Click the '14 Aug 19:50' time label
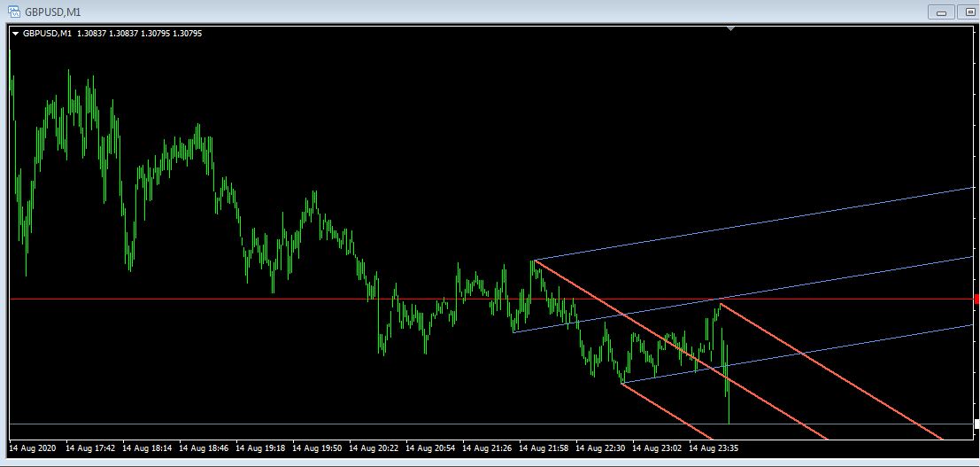This screenshot has height=467, width=980. [317, 448]
